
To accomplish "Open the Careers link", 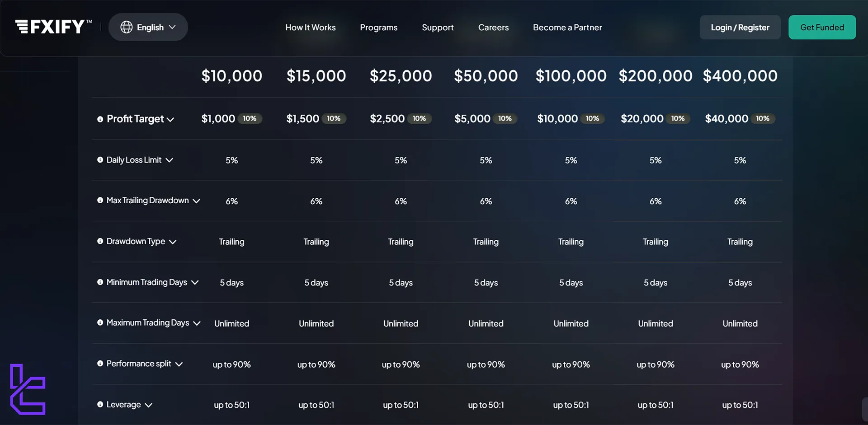I will [x=494, y=28].
